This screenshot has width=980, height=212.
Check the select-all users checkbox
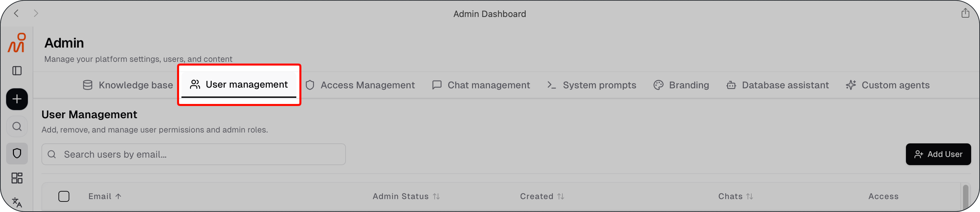64,196
